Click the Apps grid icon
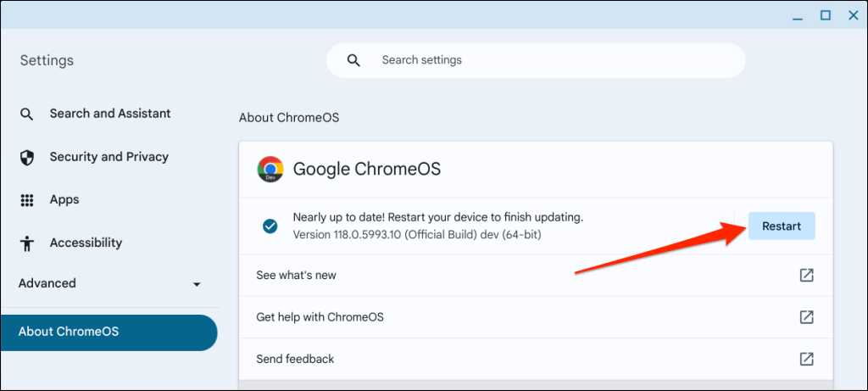 click(x=27, y=200)
